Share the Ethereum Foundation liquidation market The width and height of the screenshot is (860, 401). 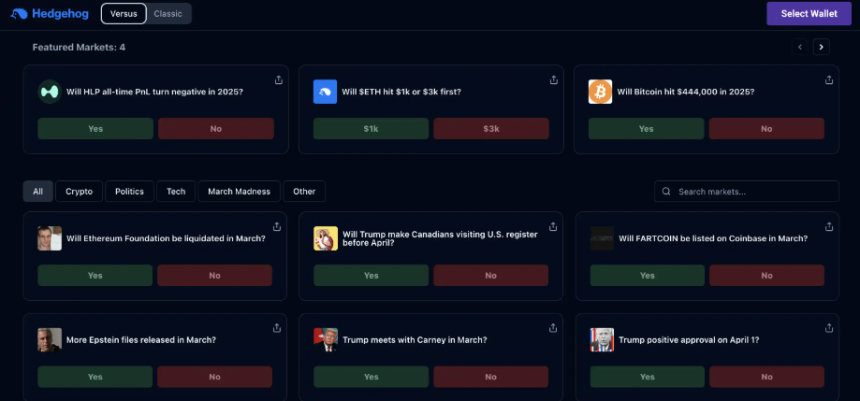(x=277, y=227)
